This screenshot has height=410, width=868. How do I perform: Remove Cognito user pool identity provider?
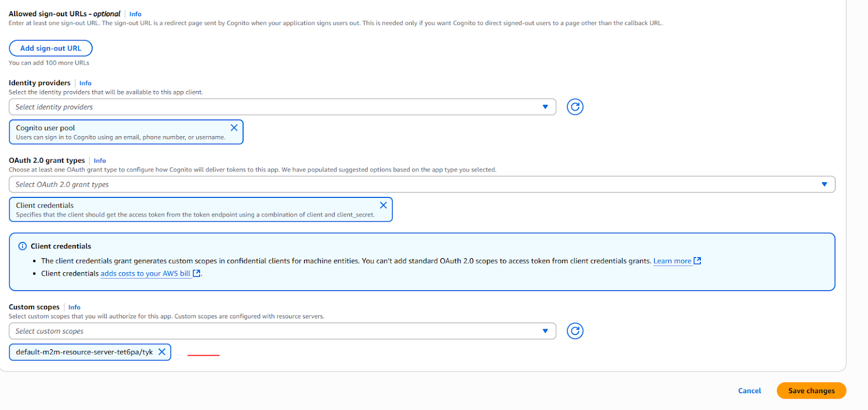click(x=234, y=128)
